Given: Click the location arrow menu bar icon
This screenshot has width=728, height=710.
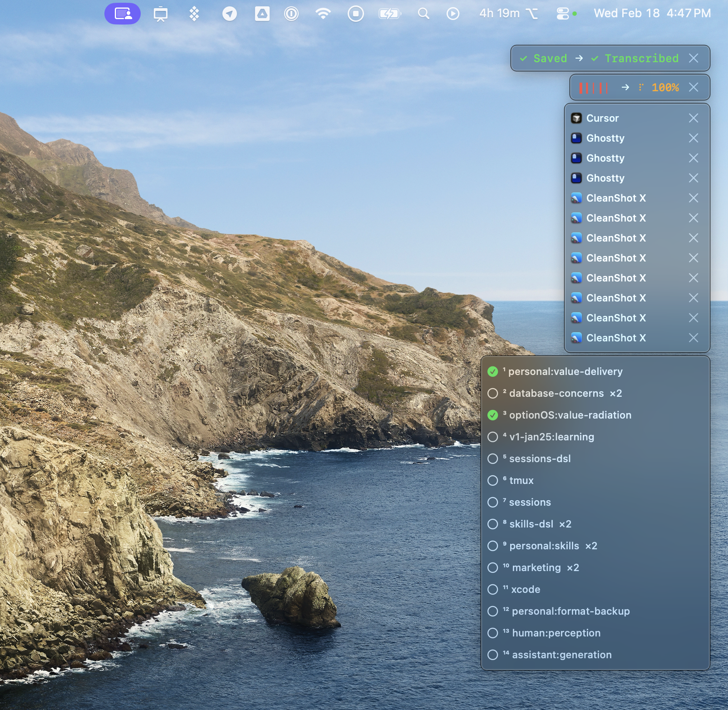Looking at the screenshot, I should [230, 14].
